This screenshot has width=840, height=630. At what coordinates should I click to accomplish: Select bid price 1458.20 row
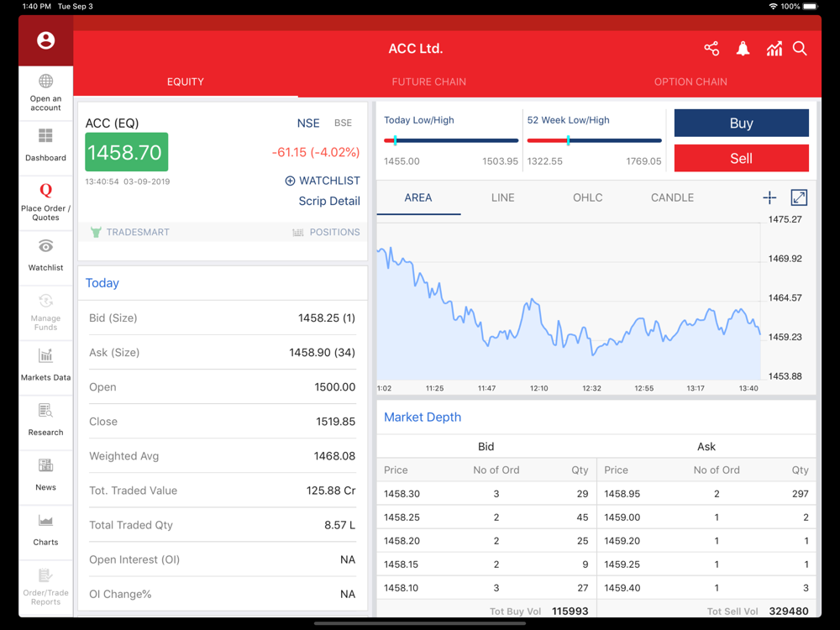click(x=486, y=541)
